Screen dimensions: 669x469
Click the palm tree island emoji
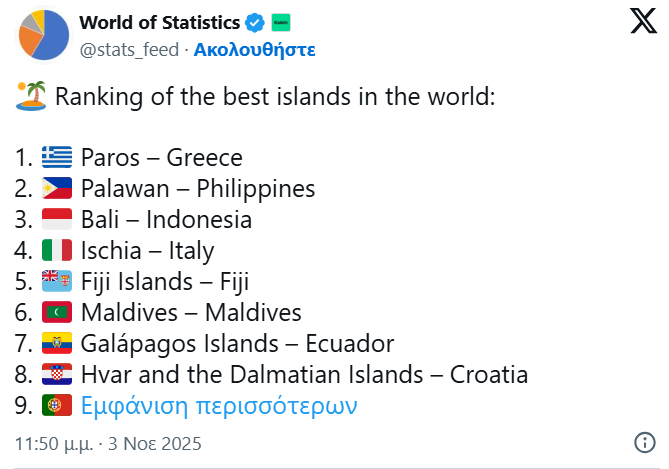[31, 97]
